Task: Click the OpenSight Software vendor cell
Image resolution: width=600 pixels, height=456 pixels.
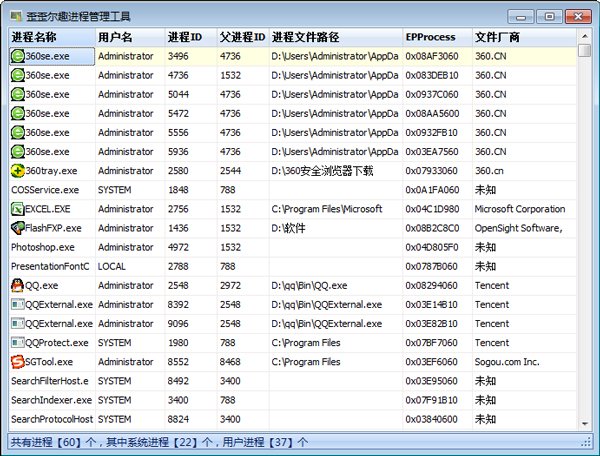Action: point(518,228)
